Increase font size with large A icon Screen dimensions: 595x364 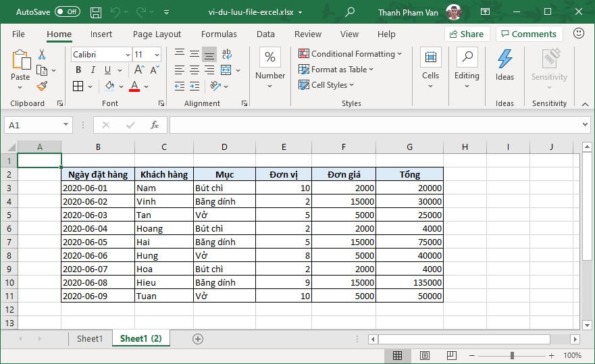click(x=139, y=70)
